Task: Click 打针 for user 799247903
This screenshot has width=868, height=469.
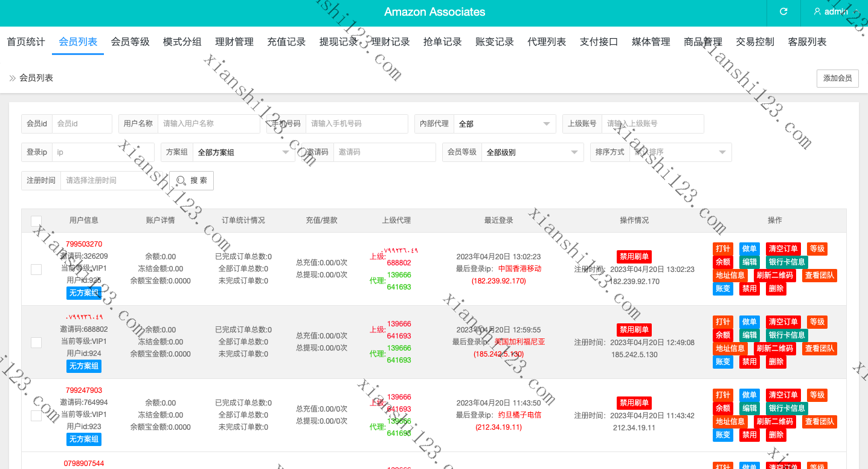Action: [723, 395]
